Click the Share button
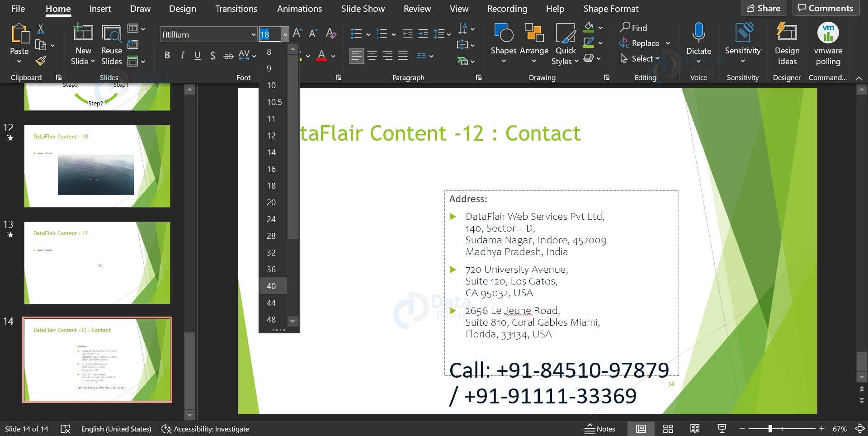 pos(764,8)
